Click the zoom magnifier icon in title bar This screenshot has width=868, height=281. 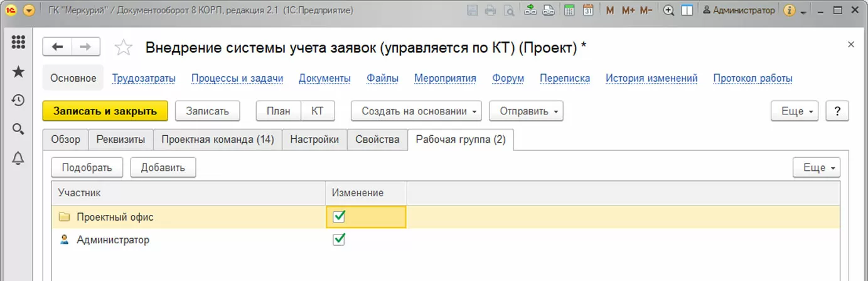click(668, 11)
